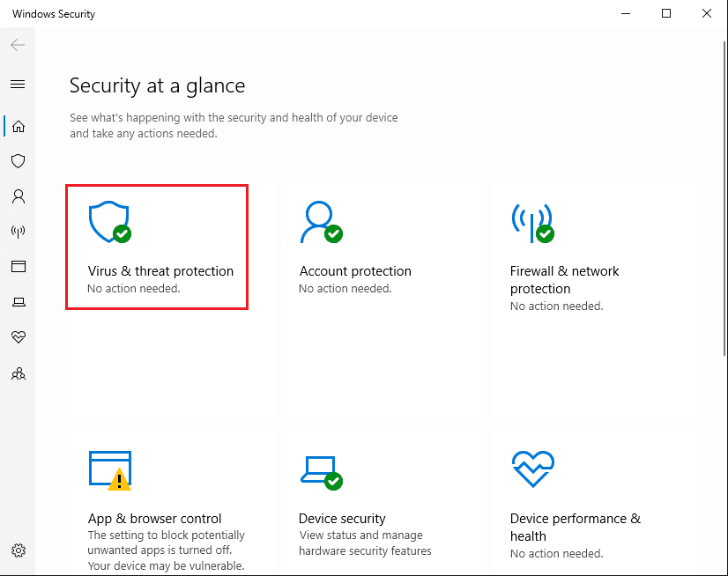Select the Virus & threat protection shield sidebar icon
This screenshot has width=728, height=576.
click(18, 161)
